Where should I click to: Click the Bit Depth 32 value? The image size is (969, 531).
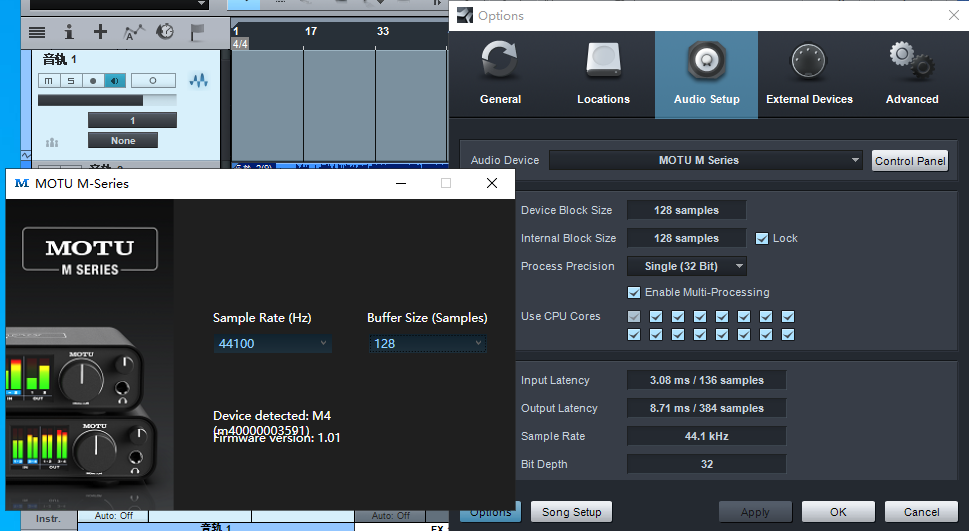pos(706,464)
